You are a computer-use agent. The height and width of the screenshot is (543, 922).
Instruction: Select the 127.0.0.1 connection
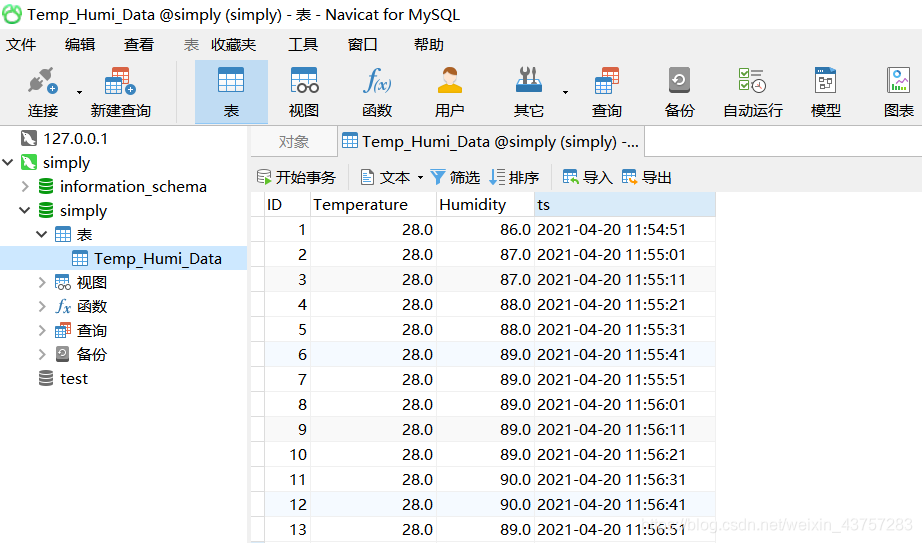75,139
